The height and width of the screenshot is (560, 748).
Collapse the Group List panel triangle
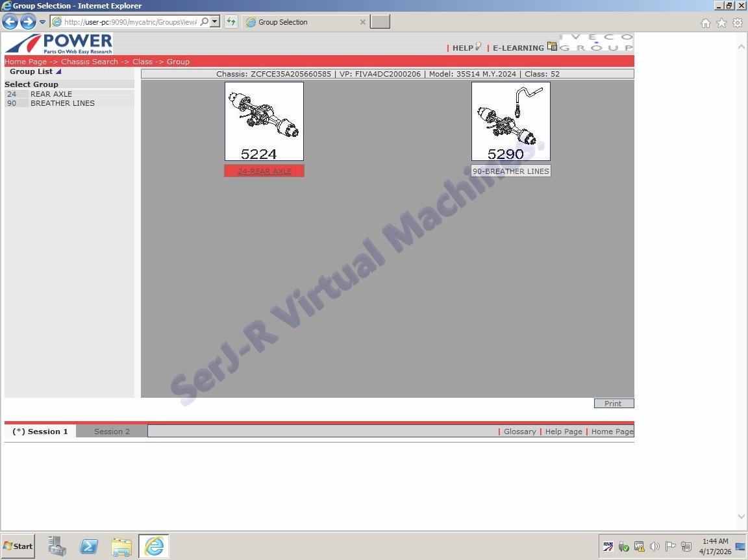point(58,71)
